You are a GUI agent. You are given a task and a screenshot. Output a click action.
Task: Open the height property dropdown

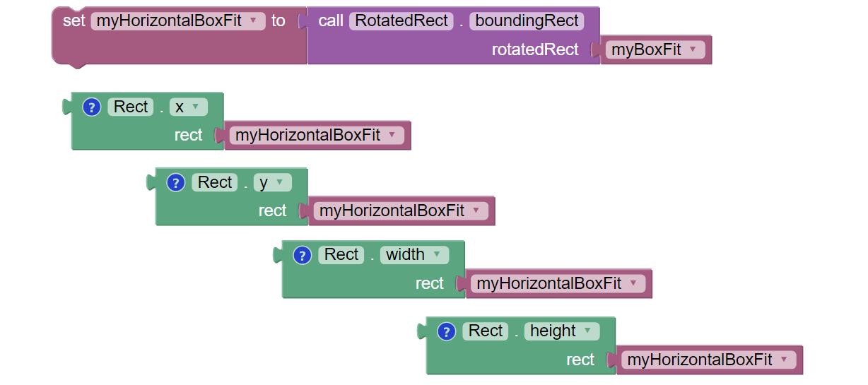click(562, 331)
